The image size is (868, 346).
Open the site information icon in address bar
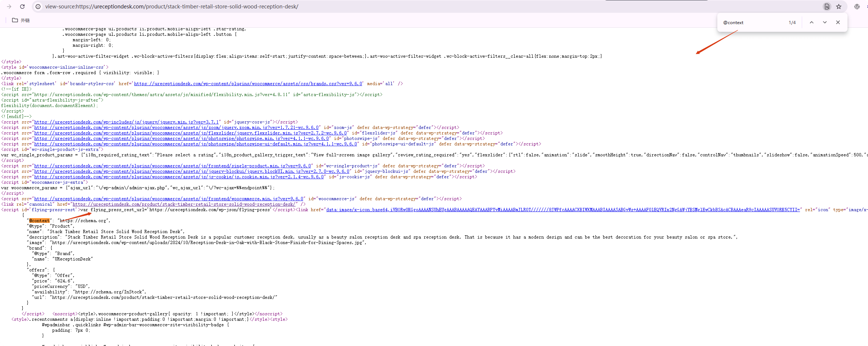38,7
